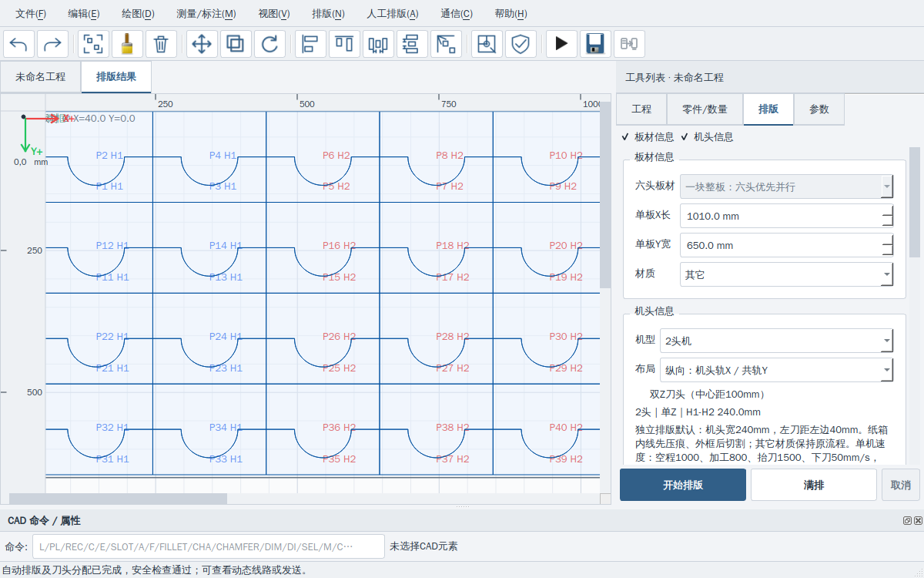The height and width of the screenshot is (578, 924).
Task: Open the 材质 dropdown showing 其它
Action: [x=787, y=274]
